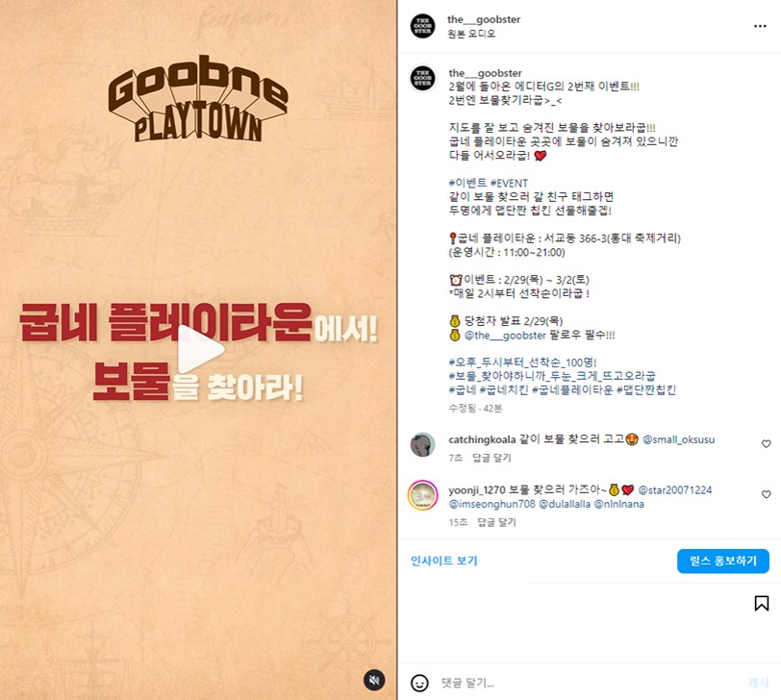Play the Goobne Playtown reel video
Image resolution: width=781 pixels, height=700 pixels.
click(201, 349)
